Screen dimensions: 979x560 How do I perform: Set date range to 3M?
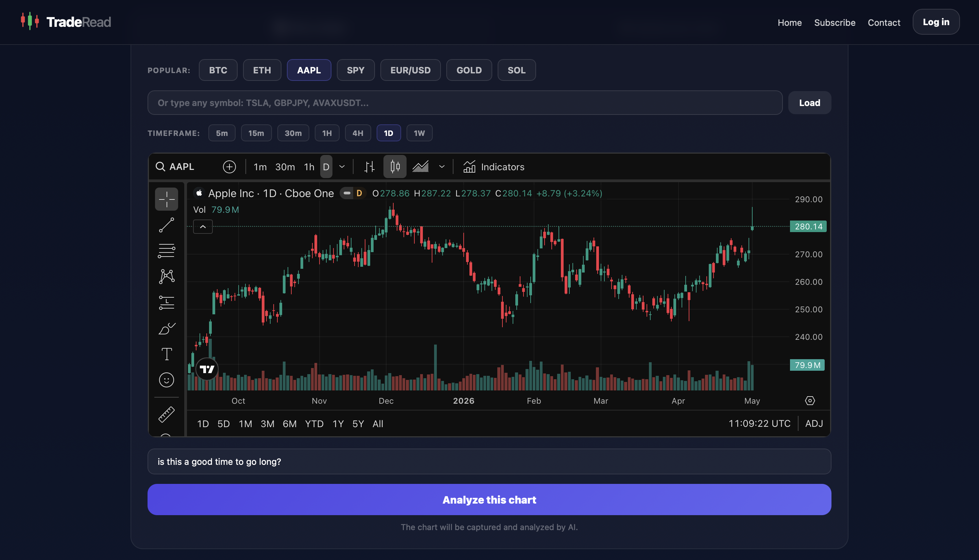[267, 423]
